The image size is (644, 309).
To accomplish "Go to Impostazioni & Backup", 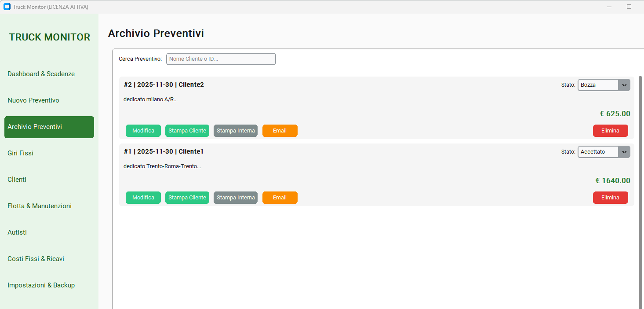I will [41, 285].
